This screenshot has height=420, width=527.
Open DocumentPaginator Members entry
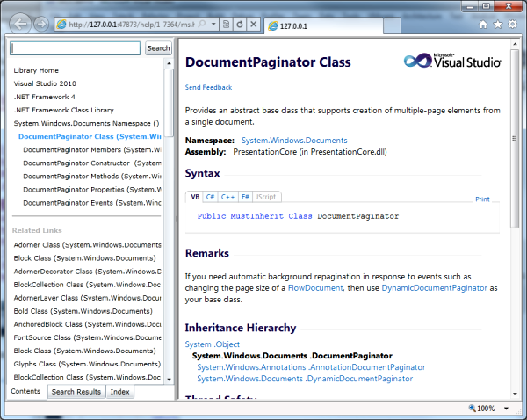(91, 149)
